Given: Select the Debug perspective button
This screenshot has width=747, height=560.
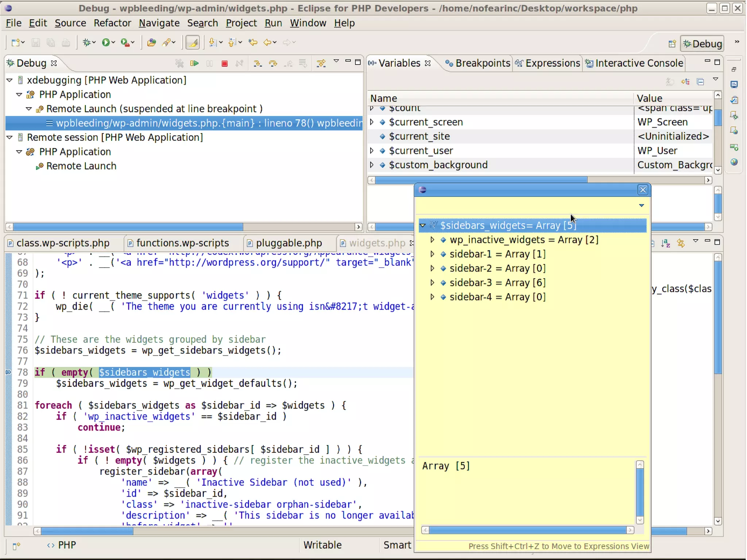Looking at the screenshot, I should click(702, 44).
